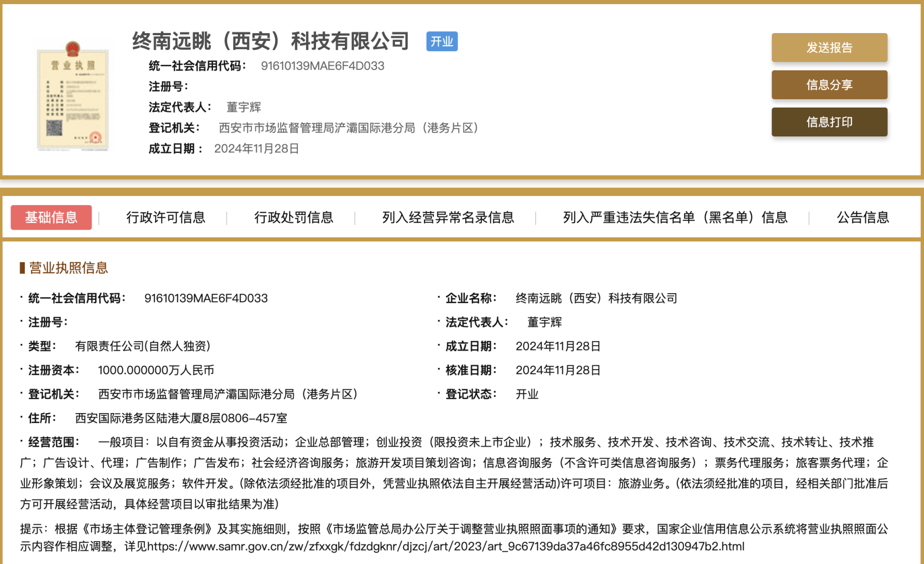Screen dimensions: 924x564
Task: Click the large company name heading
Action: coord(270,41)
